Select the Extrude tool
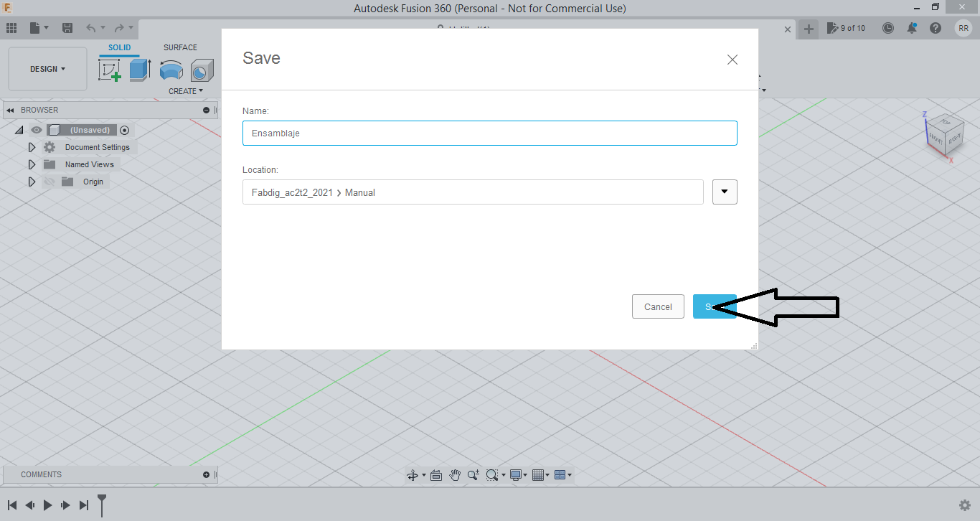Viewport: 980px width, 521px height. (x=140, y=70)
